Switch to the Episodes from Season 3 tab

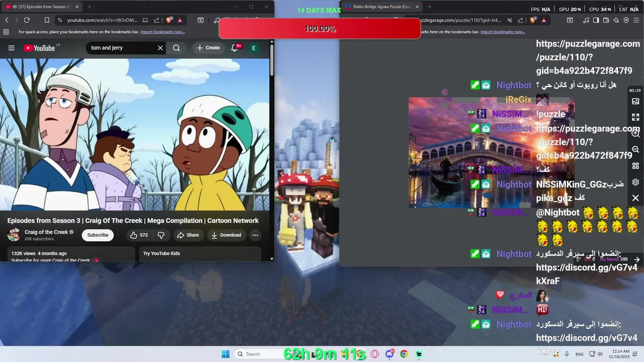pyautogui.click(x=42, y=7)
